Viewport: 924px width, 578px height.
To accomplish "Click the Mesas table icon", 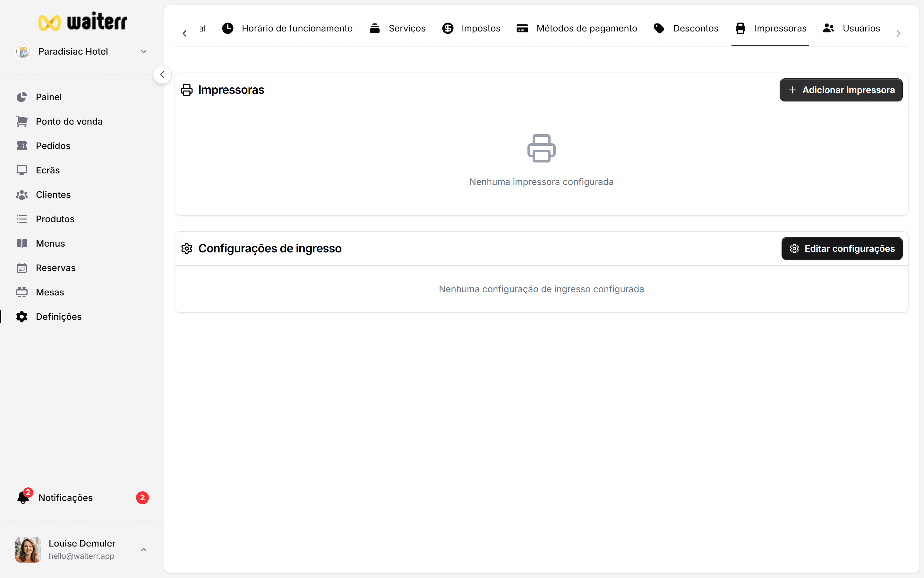I will tap(22, 292).
